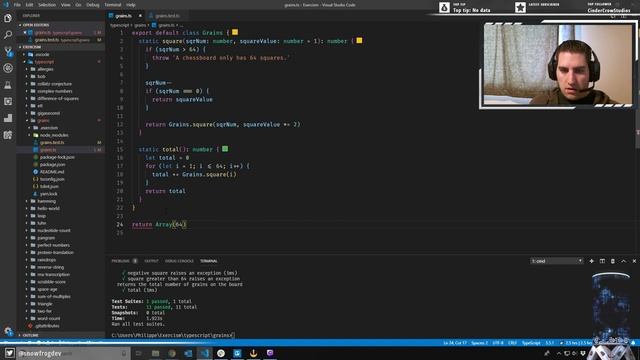Screen dimensions: 640x360
Task: Open the Source Control view
Action: pos(8,51)
